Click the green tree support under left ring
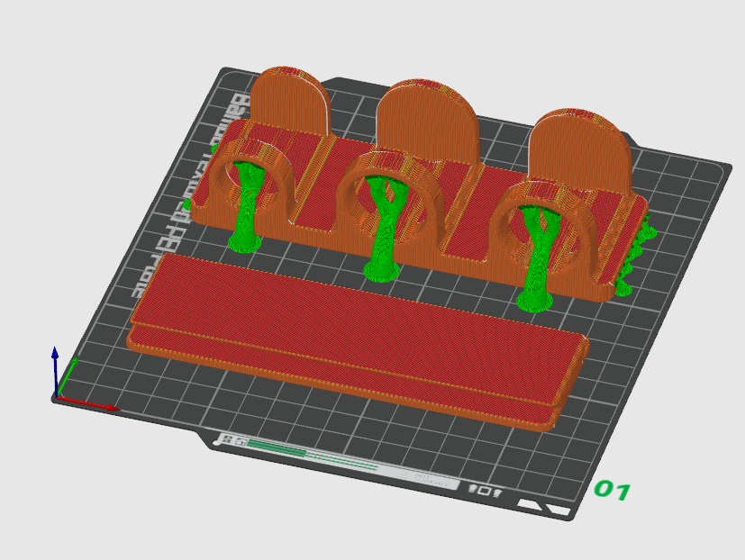The image size is (745, 560). pos(246,206)
